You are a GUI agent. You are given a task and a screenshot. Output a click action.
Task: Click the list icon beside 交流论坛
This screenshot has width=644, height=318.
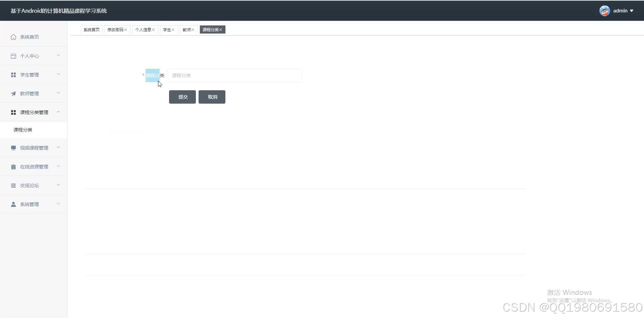pyautogui.click(x=13, y=185)
